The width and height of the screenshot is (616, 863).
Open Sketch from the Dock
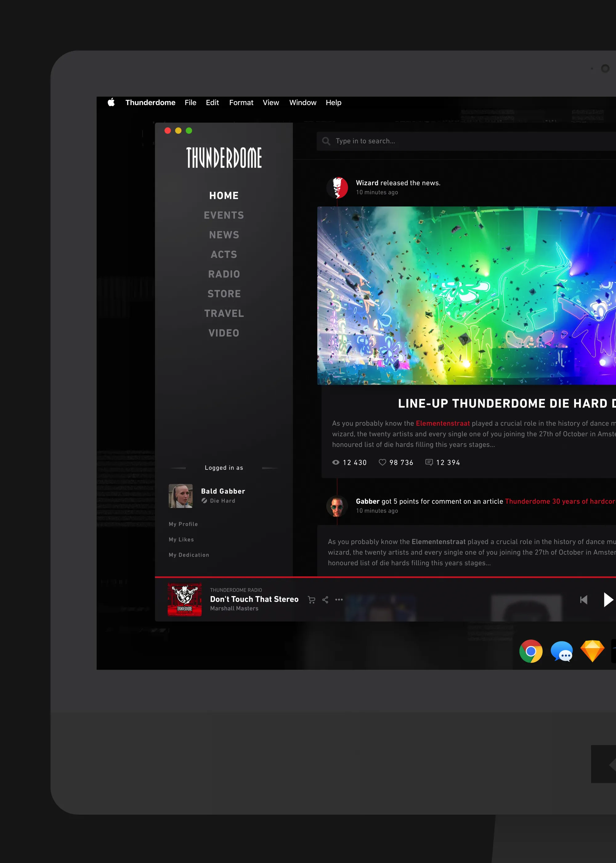tap(592, 651)
